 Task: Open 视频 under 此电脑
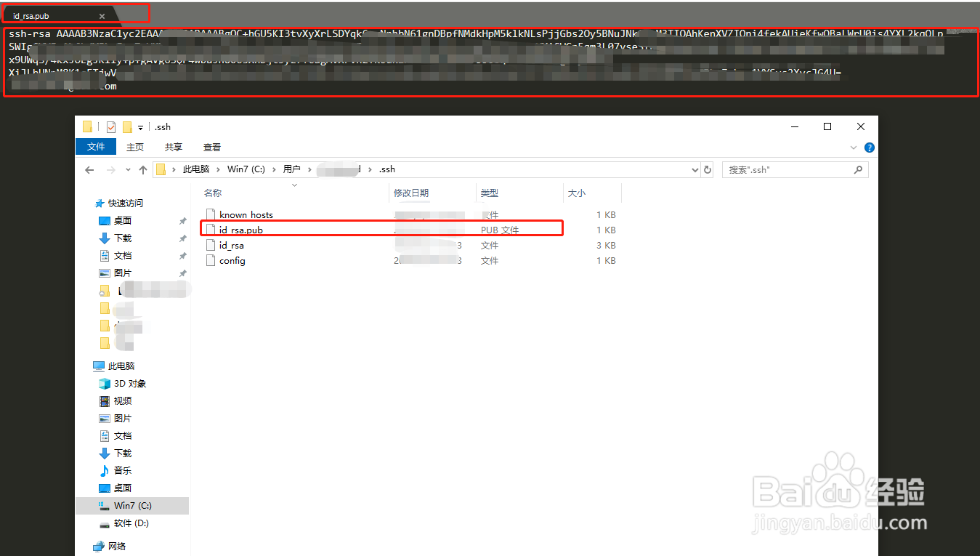pyautogui.click(x=123, y=400)
